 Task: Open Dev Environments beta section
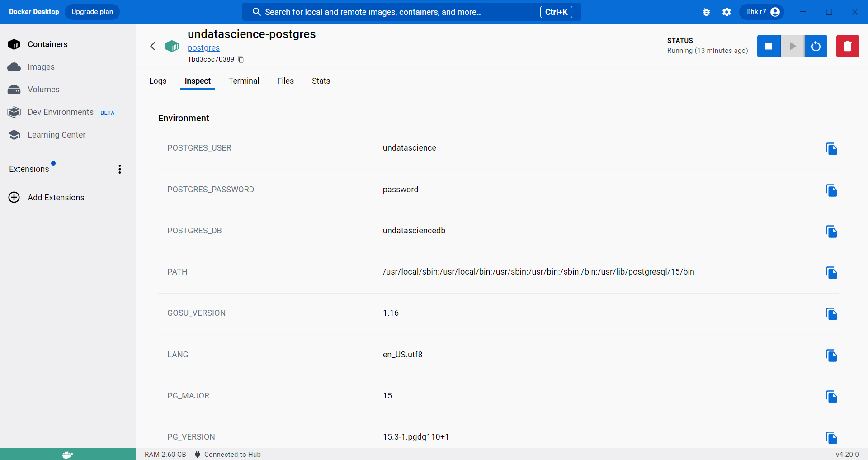click(x=61, y=112)
